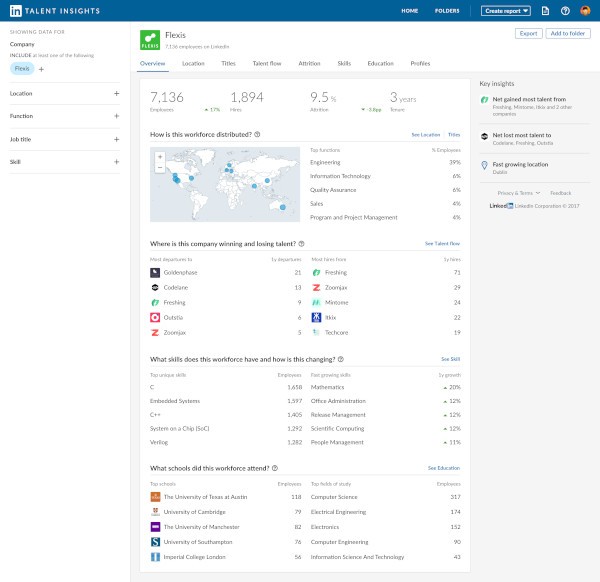600x582 pixels.
Task: Show help for schools attended question
Action: tap(274, 468)
